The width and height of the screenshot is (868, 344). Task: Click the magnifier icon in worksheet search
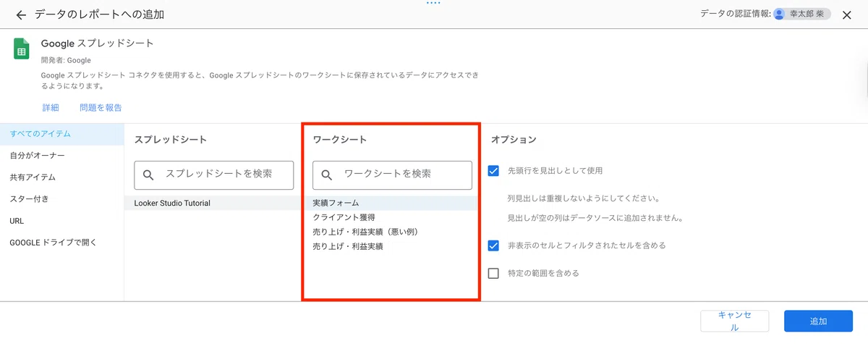point(327,175)
